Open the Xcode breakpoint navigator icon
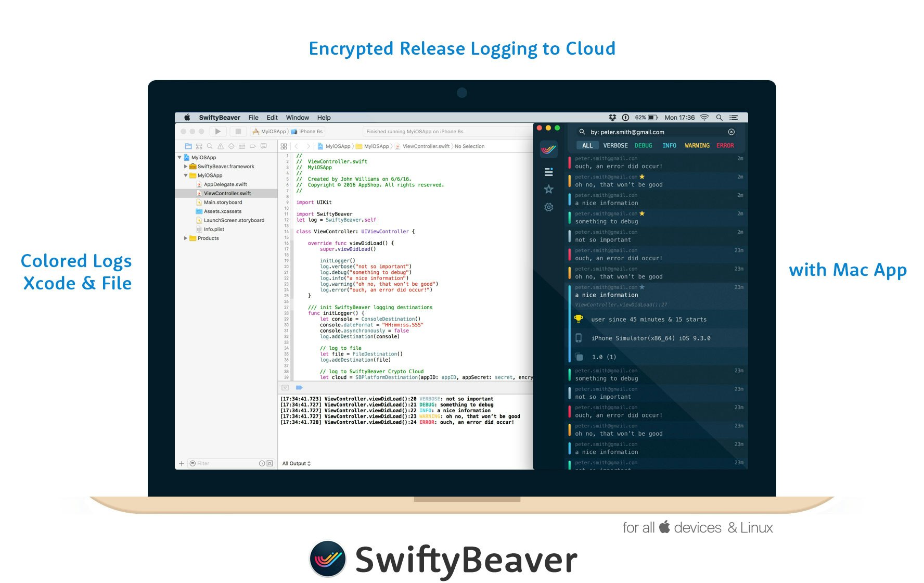Image resolution: width=924 pixels, height=583 pixels. 253,146
